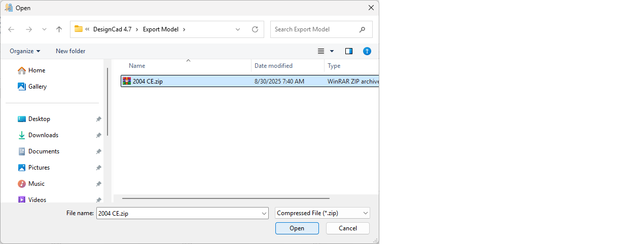The image size is (644, 244).
Task: Unpin Desktop using its pin icon
Action: tap(98, 119)
